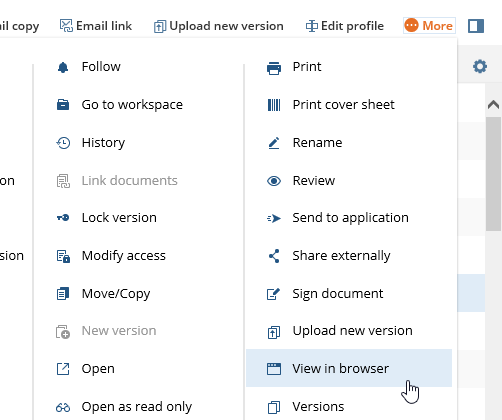Click the Print printer icon
Viewport: 502px width, 420px height.
point(274,68)
